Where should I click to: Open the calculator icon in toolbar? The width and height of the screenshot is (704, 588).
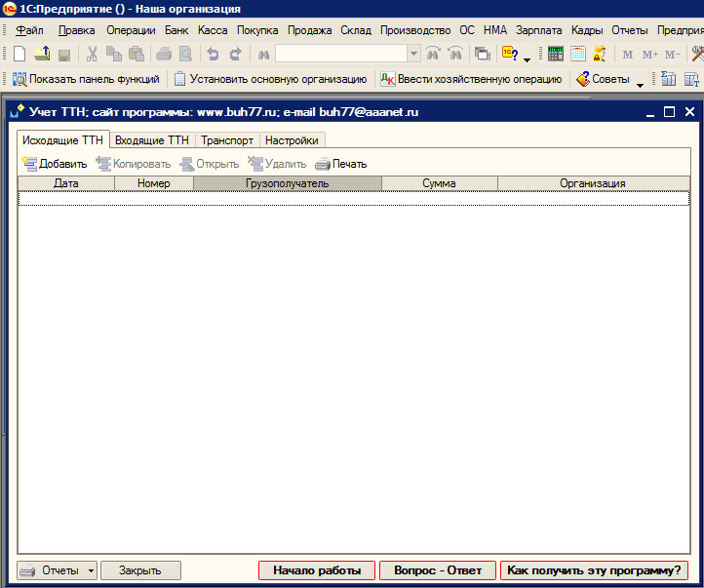point(556,55)
